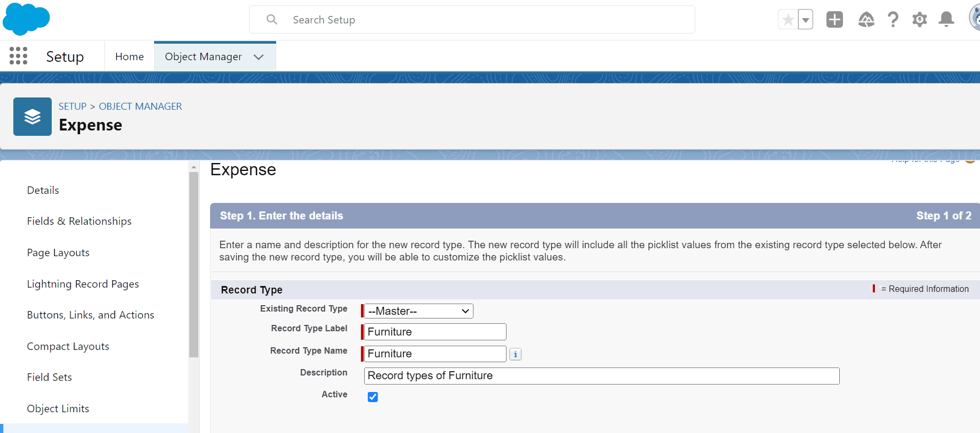Screen dimensions: 980x433
Task: Open the setup gear icon
Action: pos(919,20)
